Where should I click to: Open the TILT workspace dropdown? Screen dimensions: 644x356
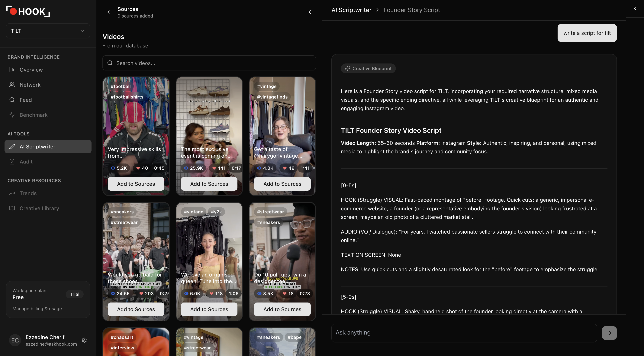[x=48, y=31]
